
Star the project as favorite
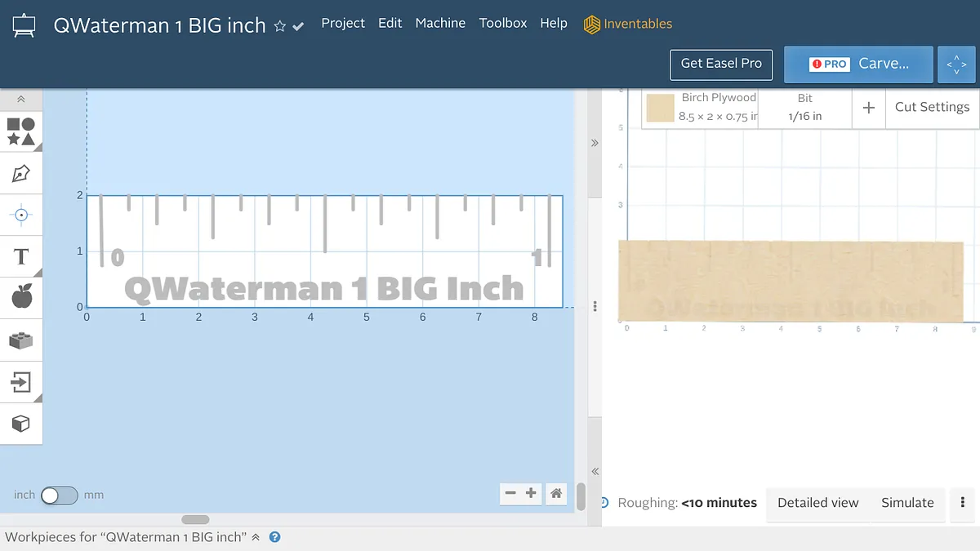point(279,26)
